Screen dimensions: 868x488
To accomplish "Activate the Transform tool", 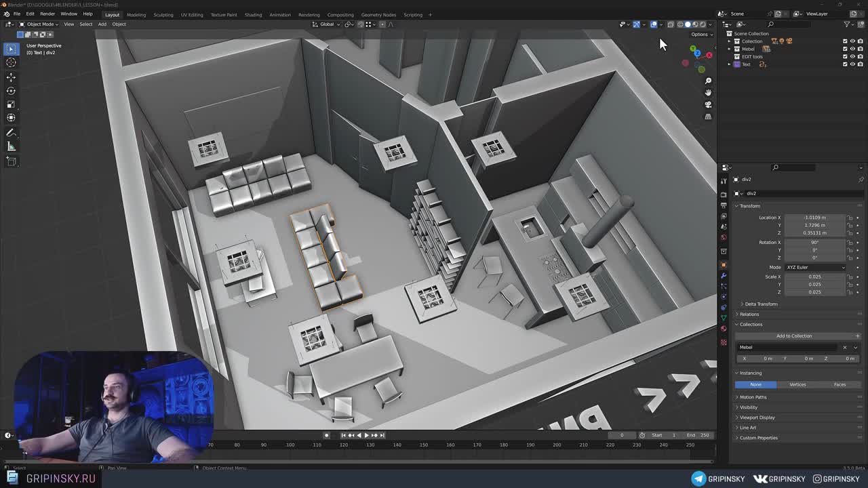I will pos(11,118).
